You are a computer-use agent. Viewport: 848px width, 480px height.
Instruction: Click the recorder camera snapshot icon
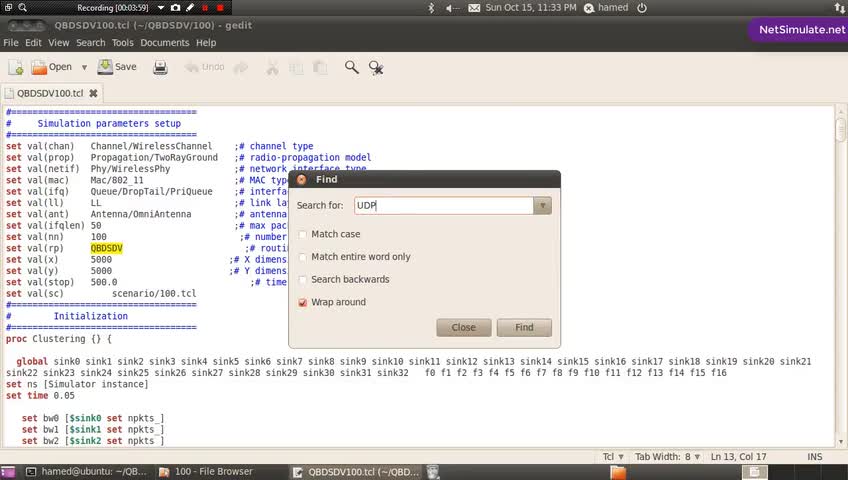[175, 8]
